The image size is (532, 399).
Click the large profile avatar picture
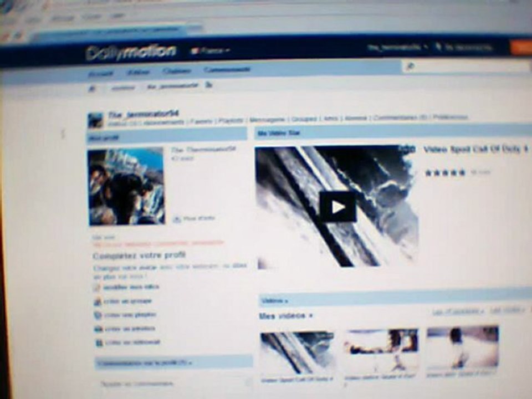click(x=126, y=186)
